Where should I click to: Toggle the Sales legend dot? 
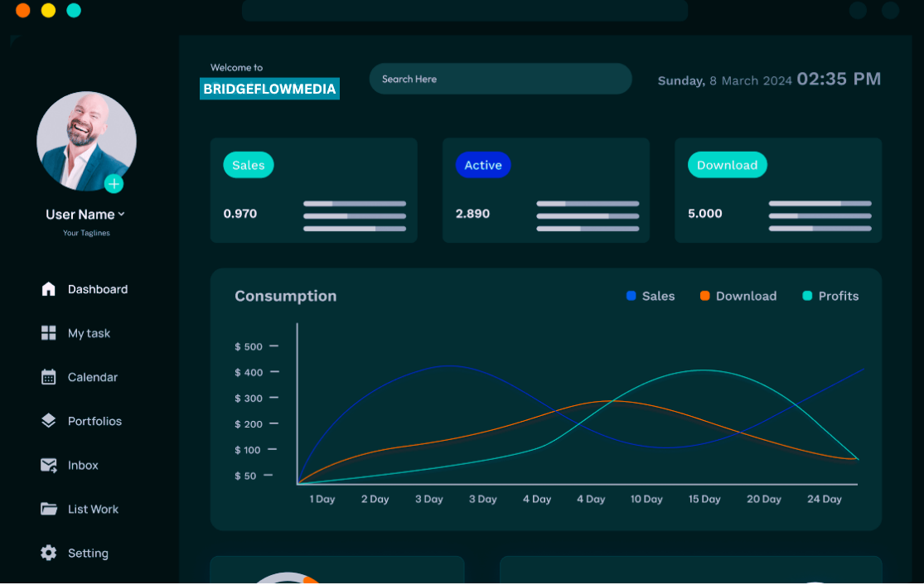(631, 296)
